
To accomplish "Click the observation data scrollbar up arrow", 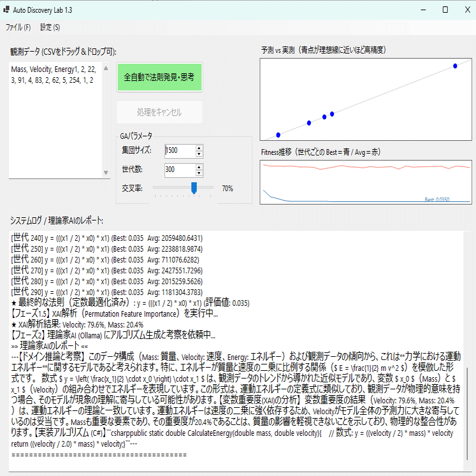I will (x=106, y=68).
